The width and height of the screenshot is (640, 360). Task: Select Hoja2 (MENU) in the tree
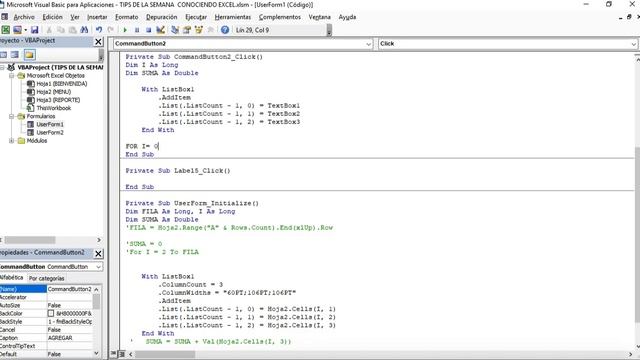coord(53,92)
